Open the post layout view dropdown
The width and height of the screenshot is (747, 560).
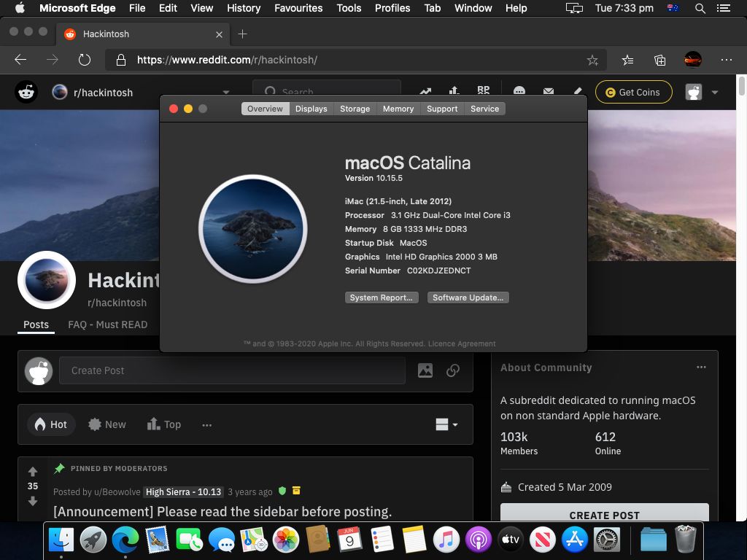click(446, 424)
